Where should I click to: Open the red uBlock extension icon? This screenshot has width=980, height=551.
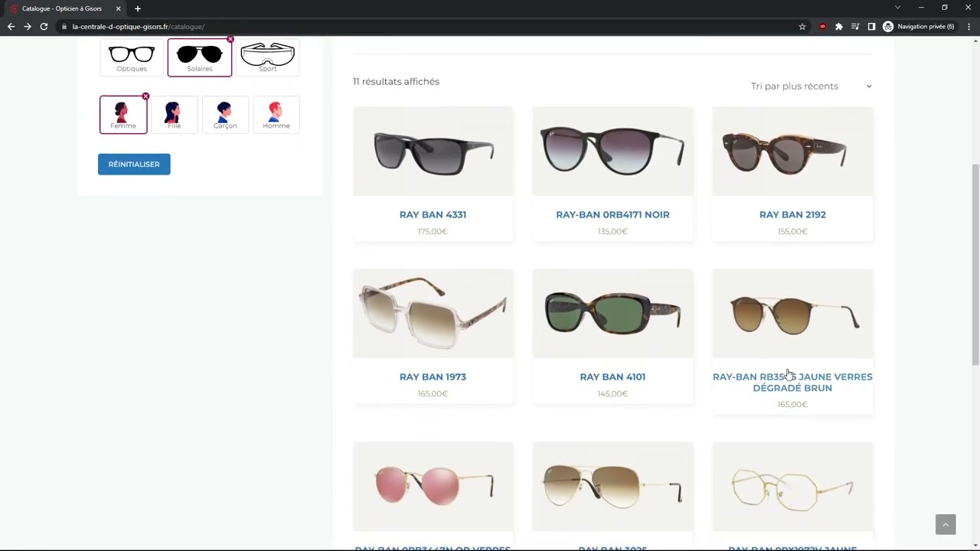(x=823, y=27)
